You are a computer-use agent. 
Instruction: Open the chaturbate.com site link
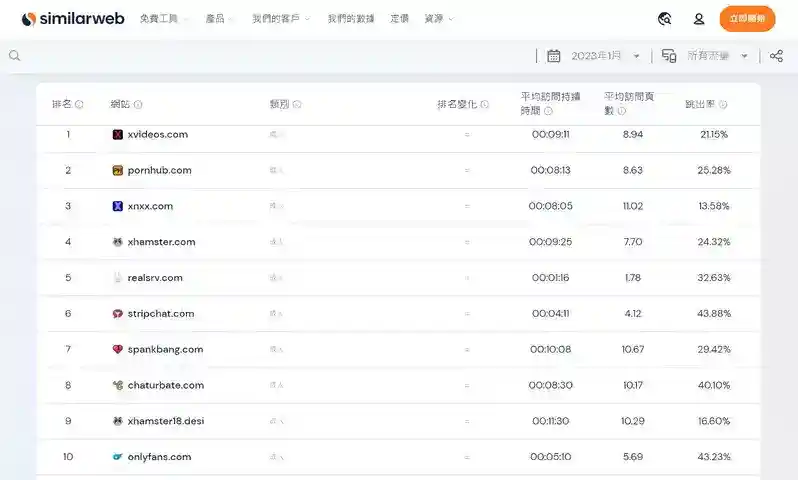click(166, 385)
